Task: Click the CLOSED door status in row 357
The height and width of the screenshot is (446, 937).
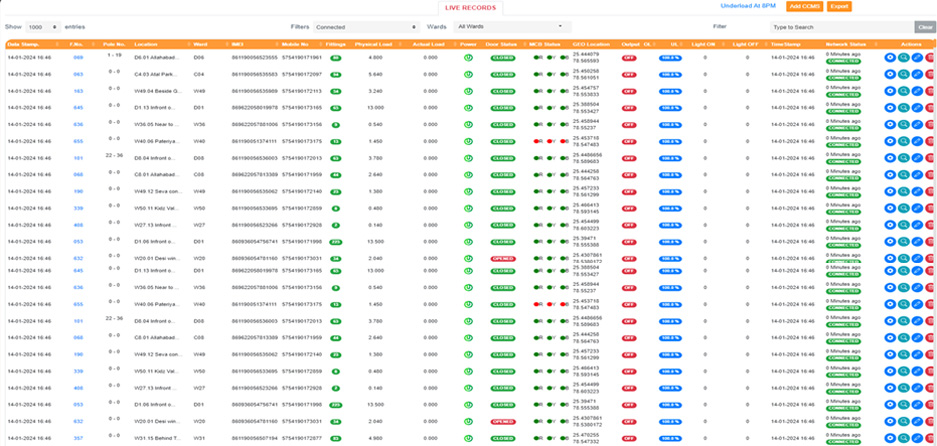Action: [503, 438]
